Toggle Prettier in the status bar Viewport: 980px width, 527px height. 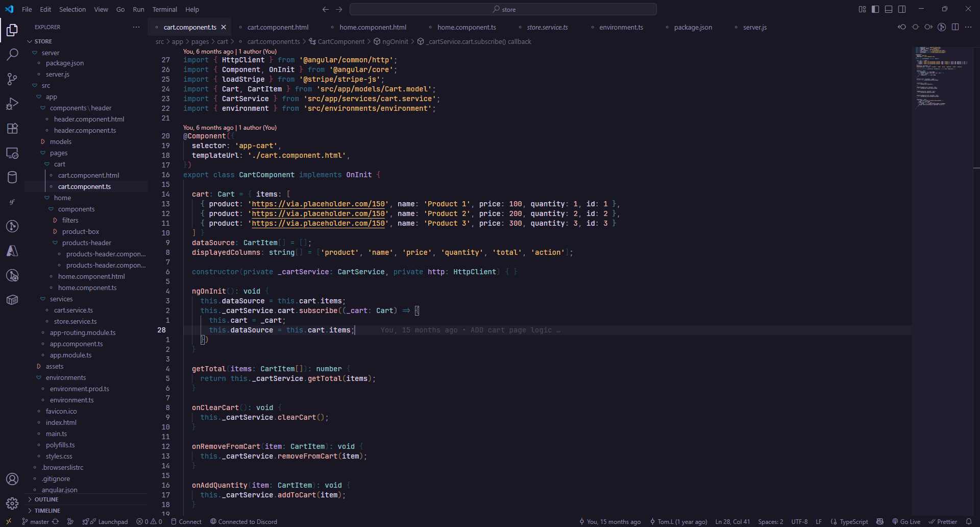click(x=944, y=521)
